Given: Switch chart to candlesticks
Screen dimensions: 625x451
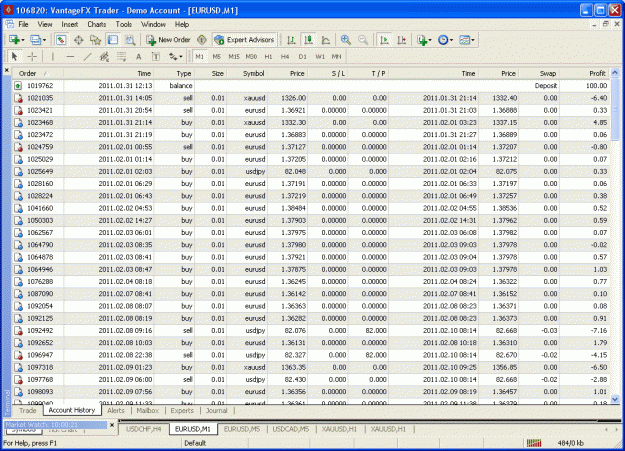Looking at the screenshot, I should pyautogui.click(x=309, y=40).
